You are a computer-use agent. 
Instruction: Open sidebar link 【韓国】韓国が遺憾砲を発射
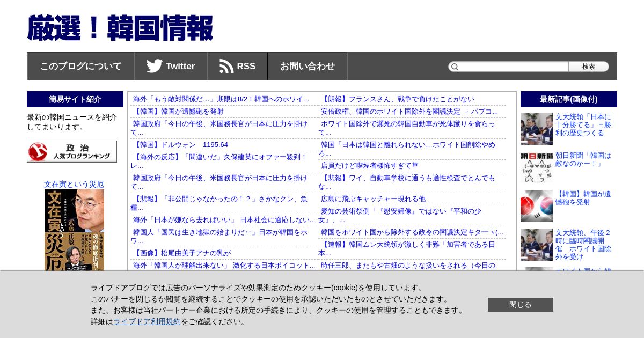(x=583, y=198)
